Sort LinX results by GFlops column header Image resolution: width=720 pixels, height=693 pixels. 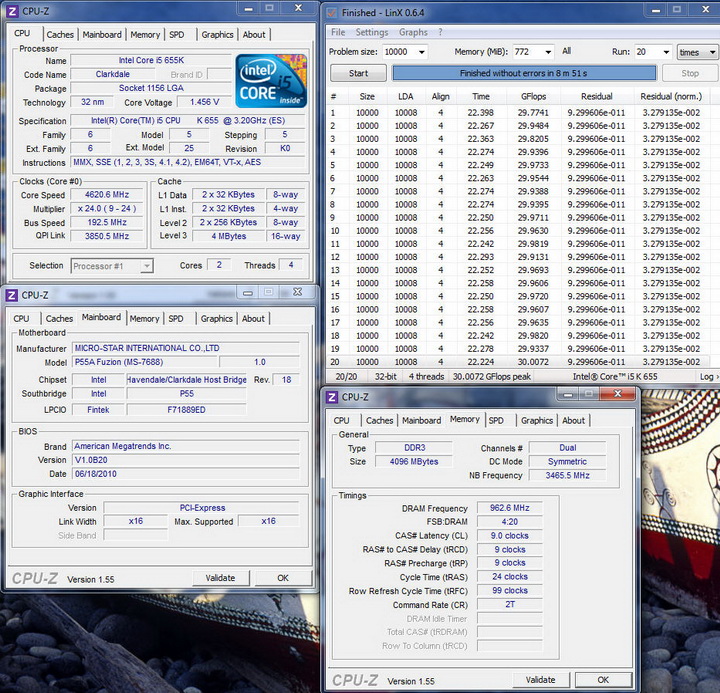pyautogui.click(x=533, y=96)
